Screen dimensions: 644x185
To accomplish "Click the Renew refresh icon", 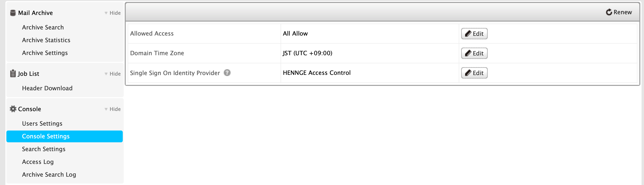I will (609, 12).
